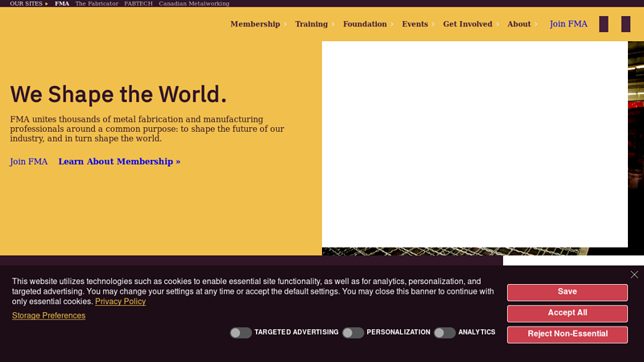Click the rightmost purple square icon in header
Viewport: 644px width, 362px height.
coord(625,24)
